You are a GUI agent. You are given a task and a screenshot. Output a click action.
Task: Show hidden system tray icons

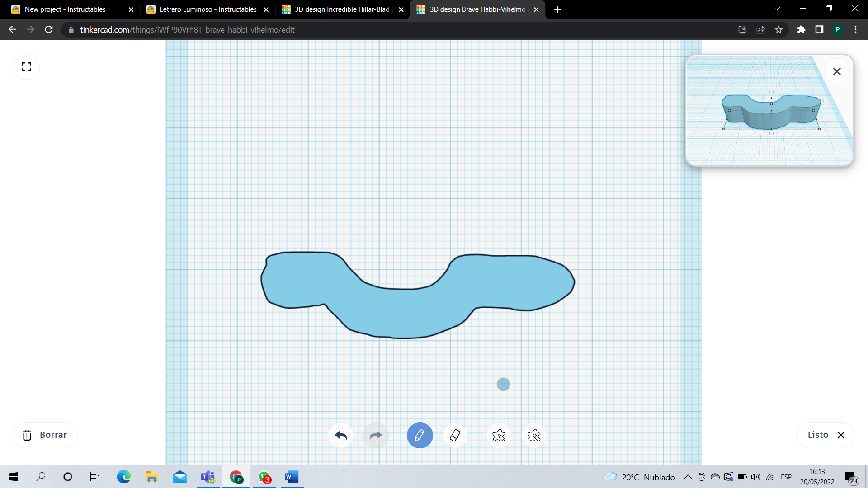pos(688,477)
